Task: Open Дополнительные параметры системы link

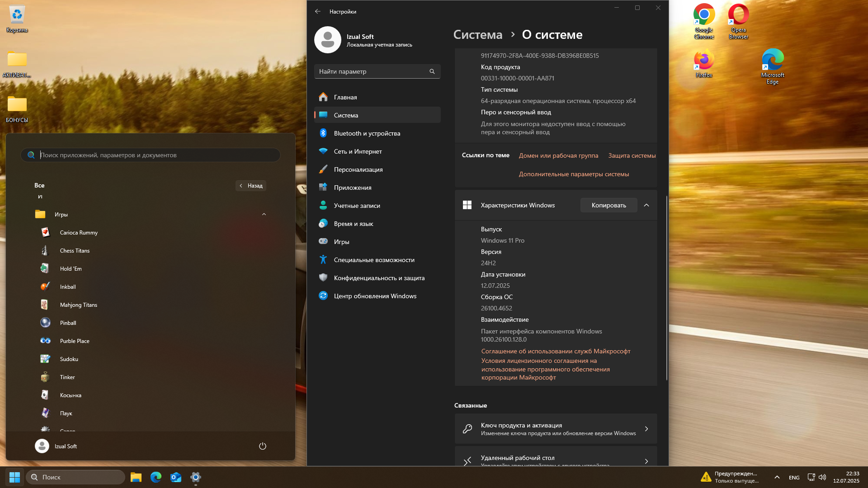Action: [574, 174]
